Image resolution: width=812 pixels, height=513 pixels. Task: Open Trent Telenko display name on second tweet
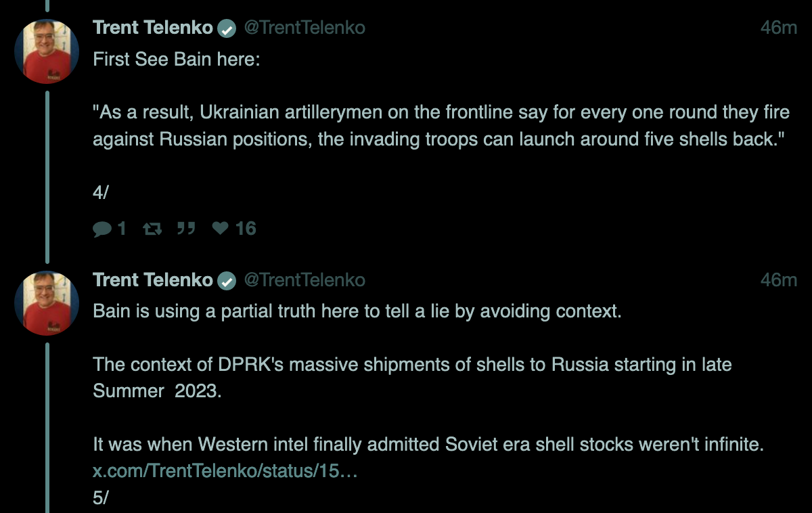pos(154,280)
